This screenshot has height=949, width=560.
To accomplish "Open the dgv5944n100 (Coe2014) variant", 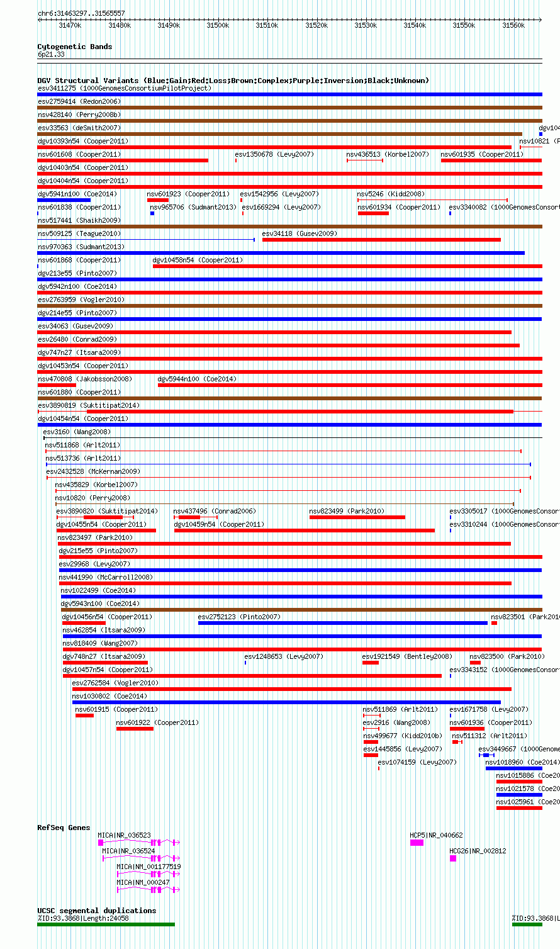I will 197,379.
